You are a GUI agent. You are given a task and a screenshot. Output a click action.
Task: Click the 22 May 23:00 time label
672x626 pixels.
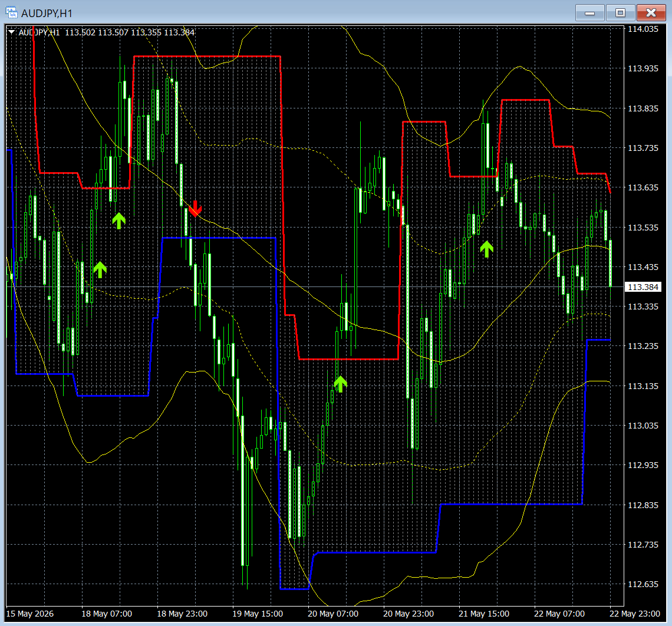coord(635,614)
